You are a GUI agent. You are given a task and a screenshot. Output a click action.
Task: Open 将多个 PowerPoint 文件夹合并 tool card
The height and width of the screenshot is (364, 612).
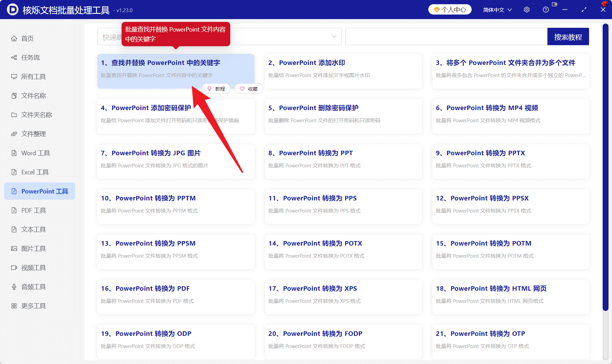click(x=511, y=71)
